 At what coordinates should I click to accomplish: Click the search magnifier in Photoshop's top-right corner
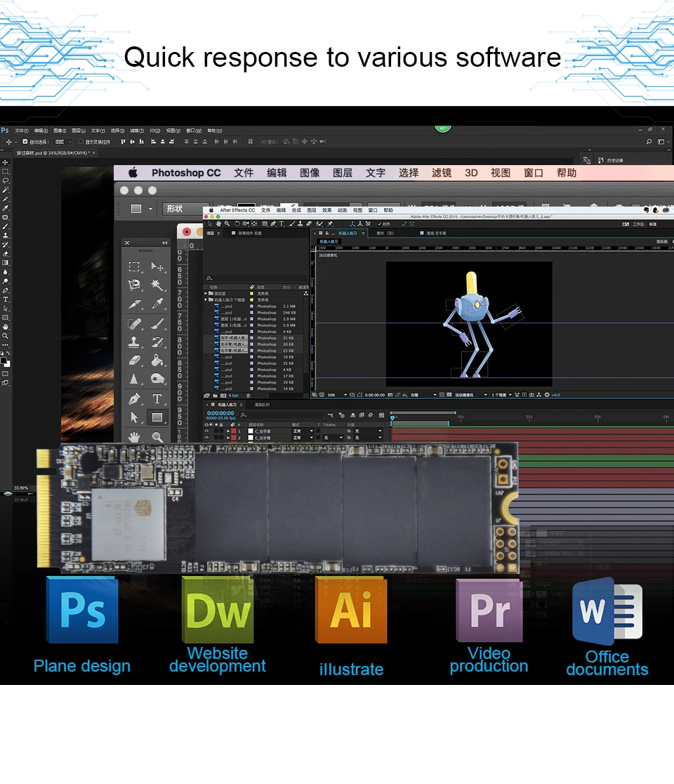coord(649,141)
